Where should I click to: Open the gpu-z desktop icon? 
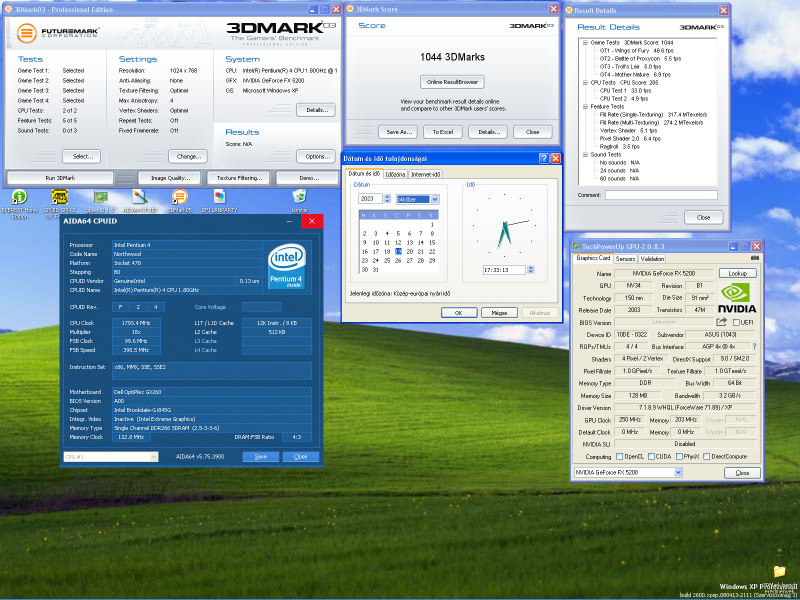[x=100, y=197]
